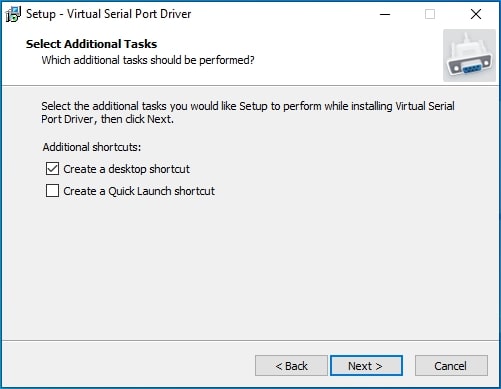Click the setup installer icon in title bar
The height and width of the screenshot is (389, 501).
point(13,14)
